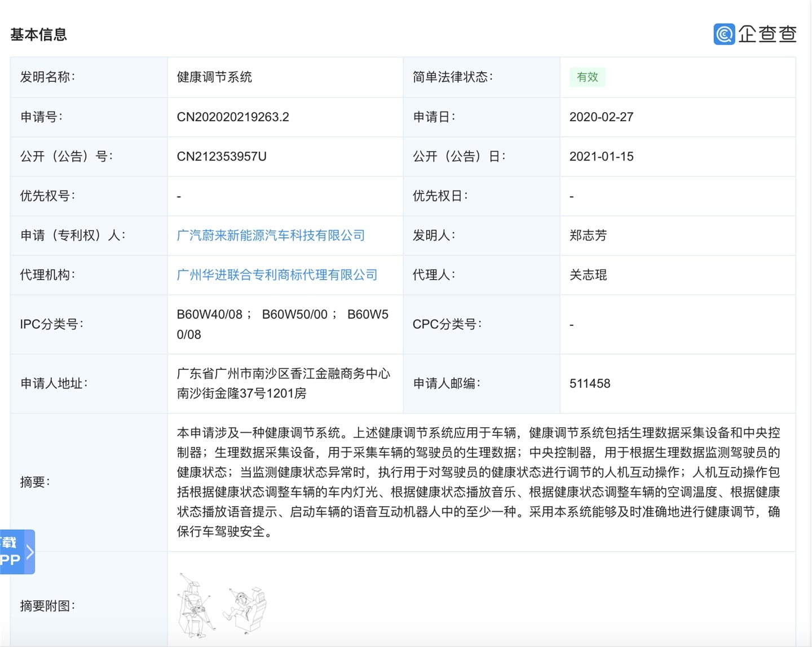812x647 pixels.
Task: Open applicant 广汽蔚来新能源汽车科技有限公司 link
Action: click(x=271, y=236)
